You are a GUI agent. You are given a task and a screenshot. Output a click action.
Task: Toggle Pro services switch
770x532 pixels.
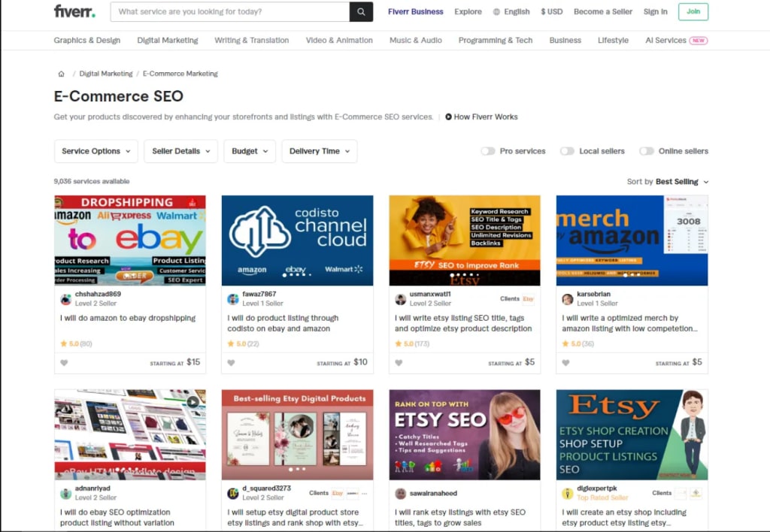487,151
